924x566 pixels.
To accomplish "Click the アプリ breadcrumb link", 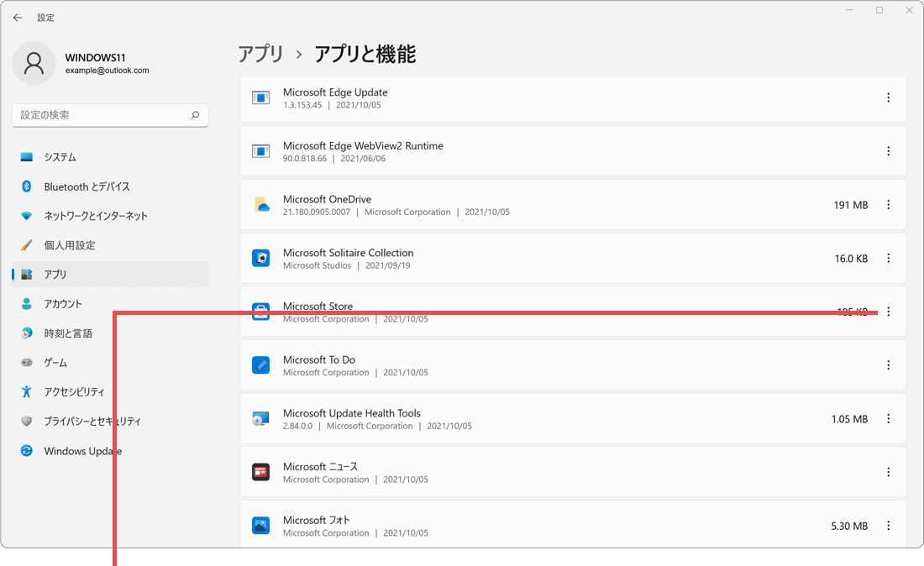I will [x=260, y=55].
